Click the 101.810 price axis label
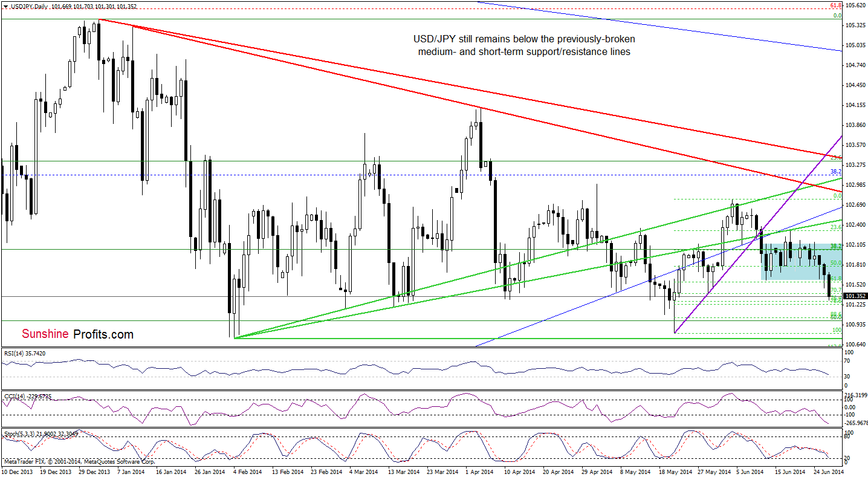Viewport: 868px width, 477px height. (855, 264)
